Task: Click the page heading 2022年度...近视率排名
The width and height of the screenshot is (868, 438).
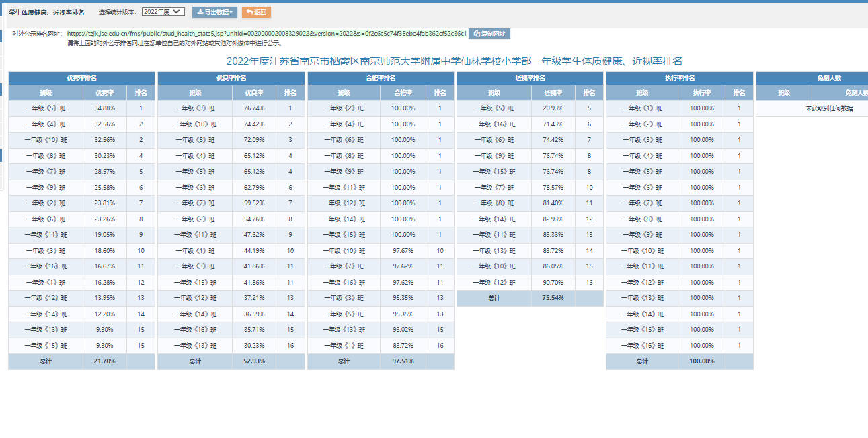Action: point(455,61)
